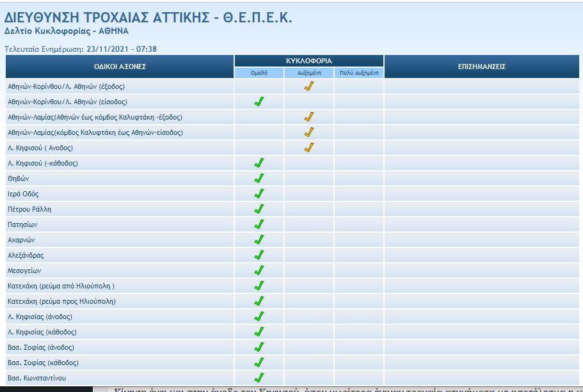The width and height of the screenshot is (583, 392).
Task: Click the Πέτρου Ράλλη road name
Action: coord(29,209)
